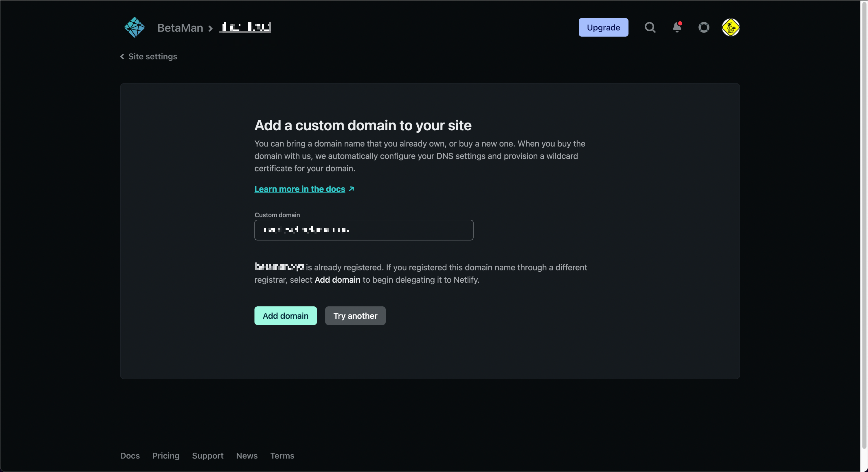Open the search magnifier icon
The width and height of the screenshot is (868, 472).
click(650, 27)
